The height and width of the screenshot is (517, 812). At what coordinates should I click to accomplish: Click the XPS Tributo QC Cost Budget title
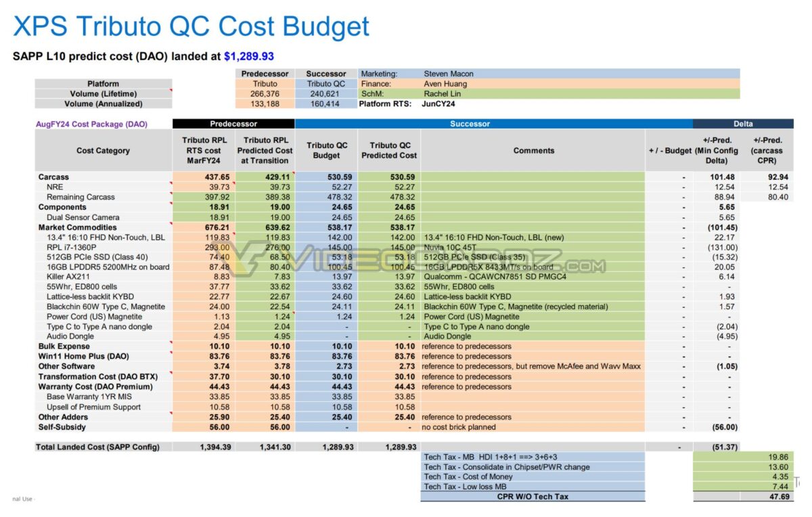[191, 26]
